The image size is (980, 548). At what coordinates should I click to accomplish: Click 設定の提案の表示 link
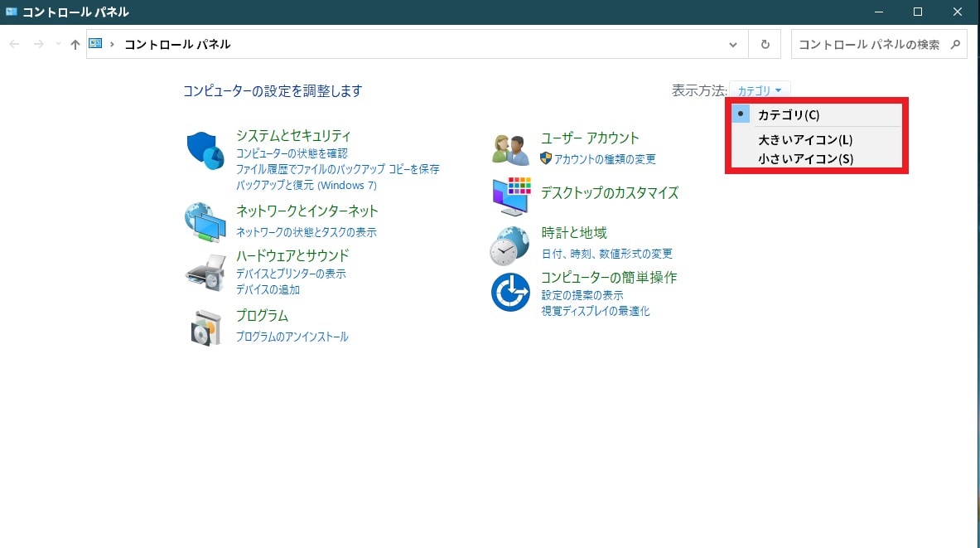[582, 295]
